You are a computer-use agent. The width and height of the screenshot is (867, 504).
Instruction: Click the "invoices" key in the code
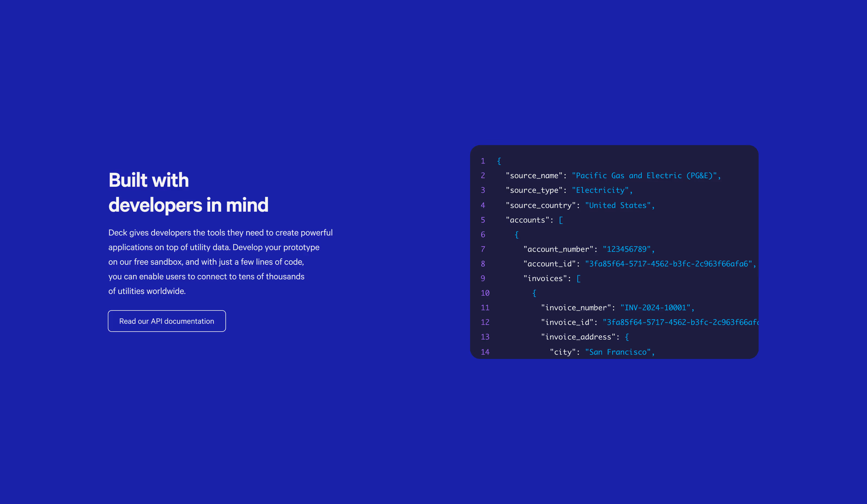[545, 279]
